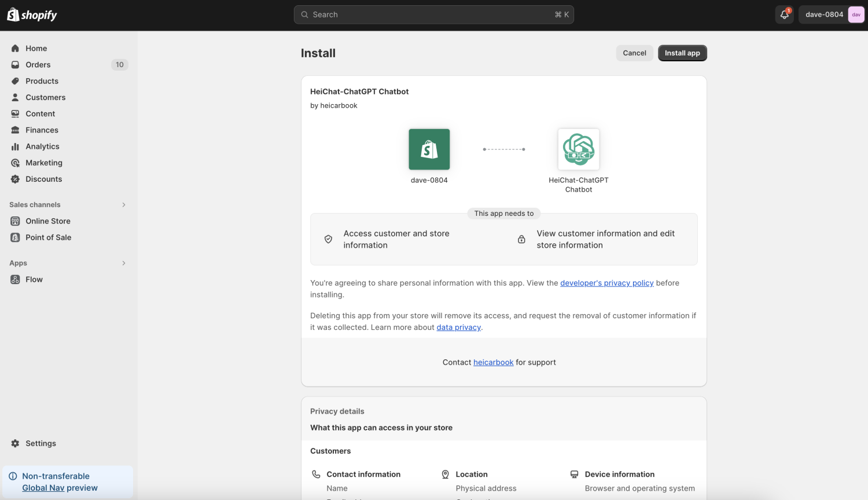
Task: Cancel the app installation
Action: 634,53
